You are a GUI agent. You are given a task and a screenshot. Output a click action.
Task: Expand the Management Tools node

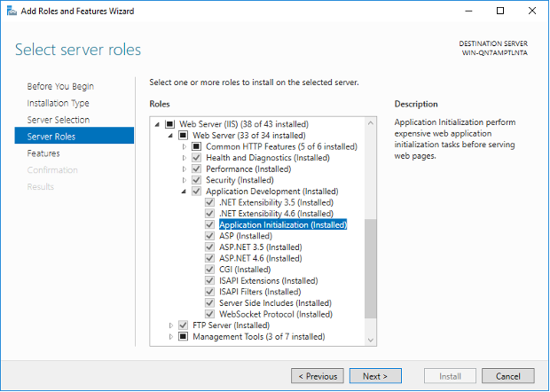point(171,337)
